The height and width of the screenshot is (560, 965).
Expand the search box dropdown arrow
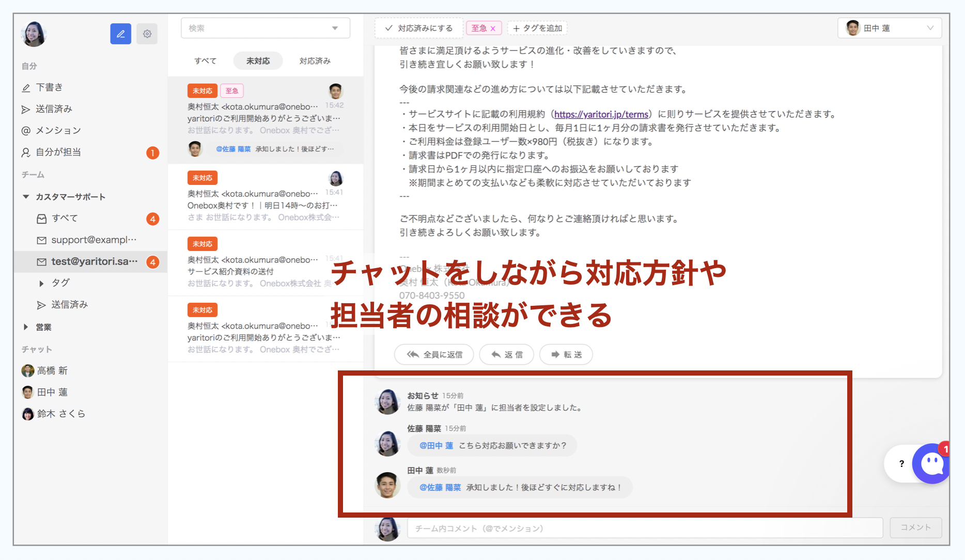(335, 28)
